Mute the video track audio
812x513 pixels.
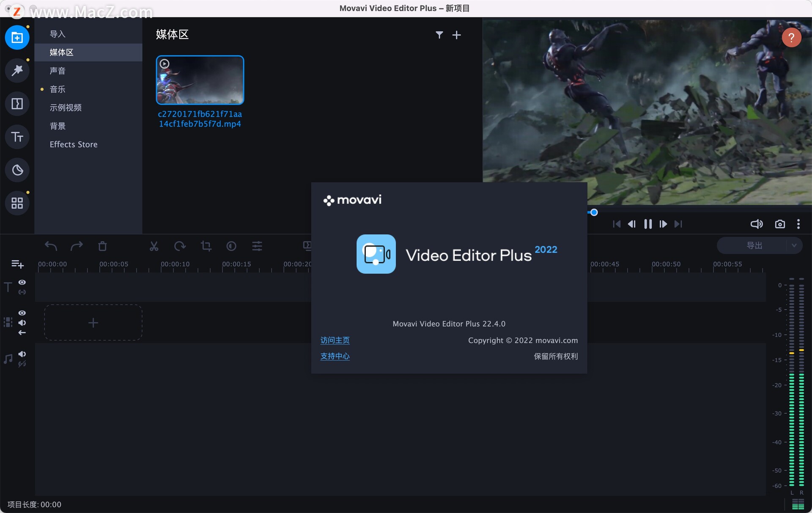tap(22, 323)
